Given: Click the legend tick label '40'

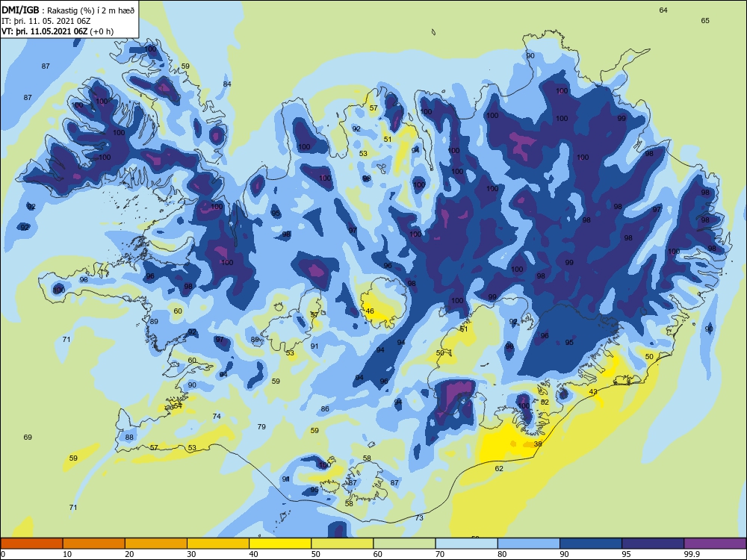Looking at the screenshot, I should [253, 554].
